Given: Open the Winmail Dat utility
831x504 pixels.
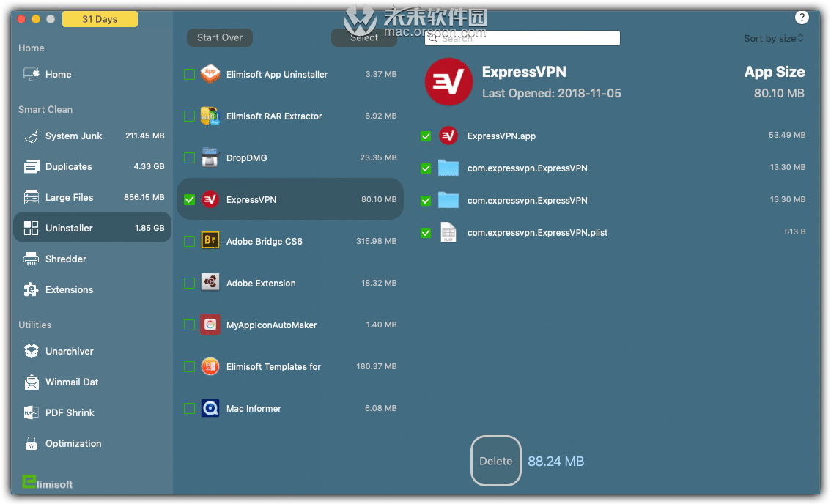Looking at the screenshot, I should click(x=92, y=382).
